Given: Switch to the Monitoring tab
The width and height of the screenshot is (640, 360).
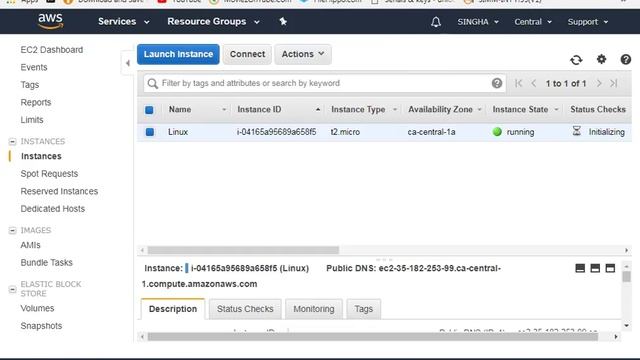Looking at the screenshot, I should coord(313,309).
